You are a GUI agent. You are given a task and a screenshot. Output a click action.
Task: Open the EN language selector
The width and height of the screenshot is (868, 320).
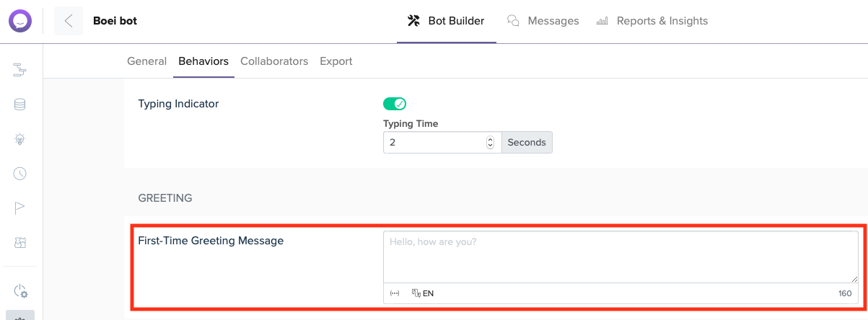point(423,293)
